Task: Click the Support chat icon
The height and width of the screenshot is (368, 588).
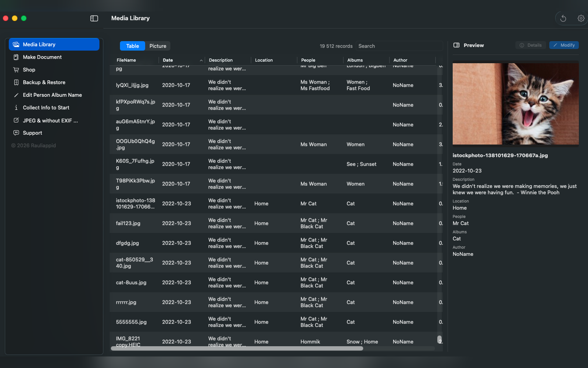Action: pos(16,133)
